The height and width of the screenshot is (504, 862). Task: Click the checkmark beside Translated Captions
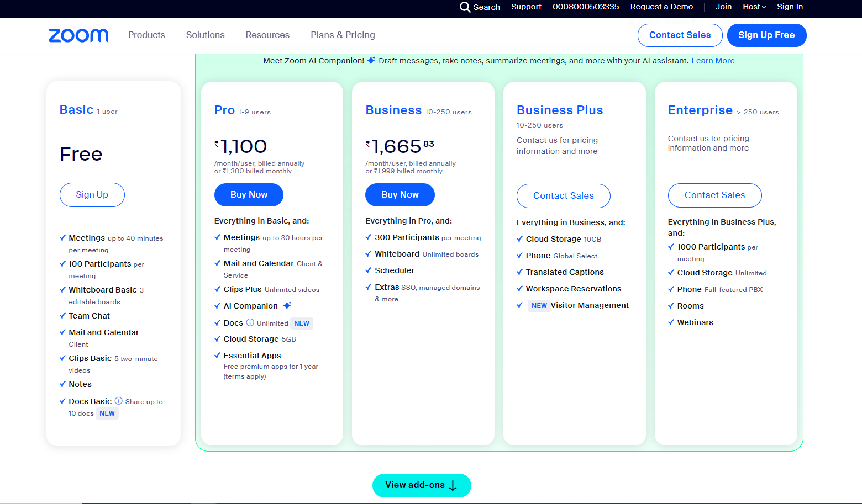[x=520, y=272]
